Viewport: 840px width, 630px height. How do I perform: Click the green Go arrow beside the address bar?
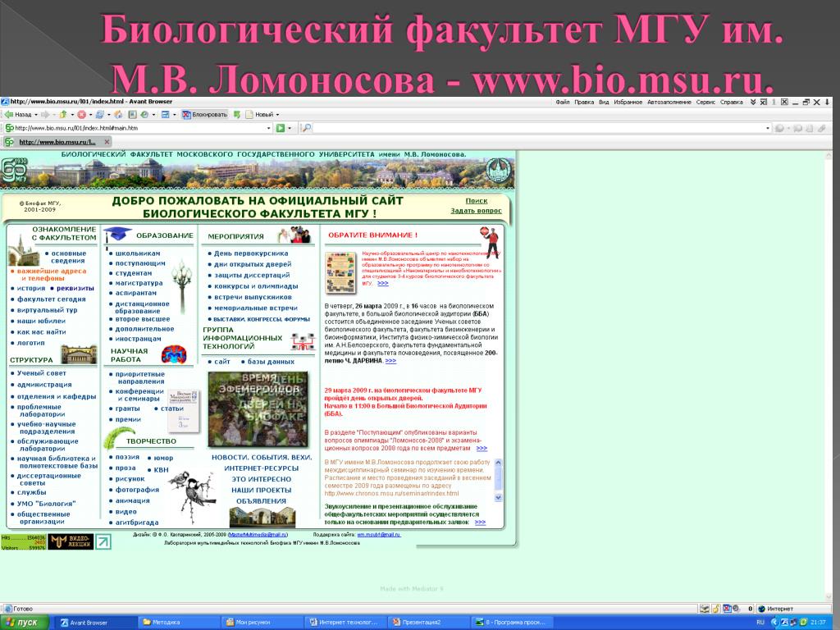[281, 129]
